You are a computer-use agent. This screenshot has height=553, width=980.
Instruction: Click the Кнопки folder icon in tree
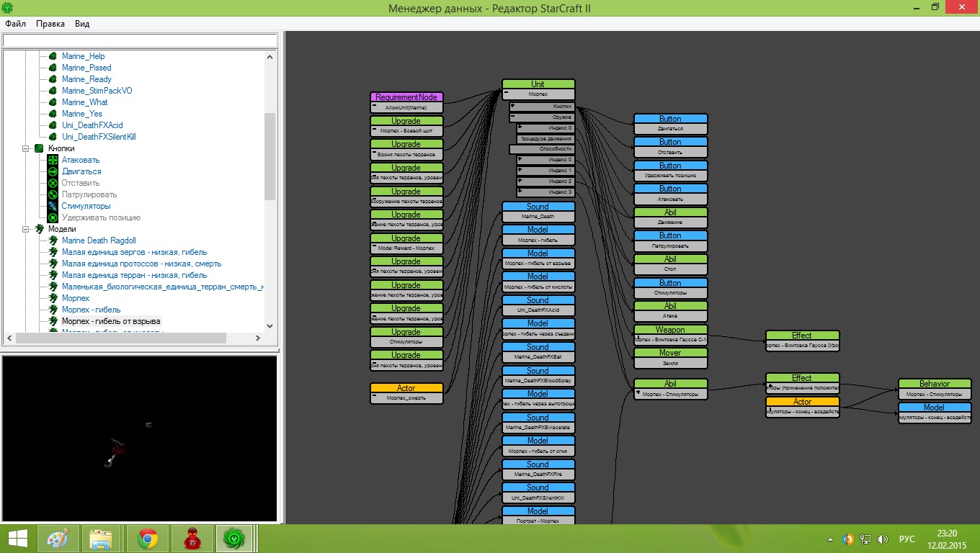[39, 148]
